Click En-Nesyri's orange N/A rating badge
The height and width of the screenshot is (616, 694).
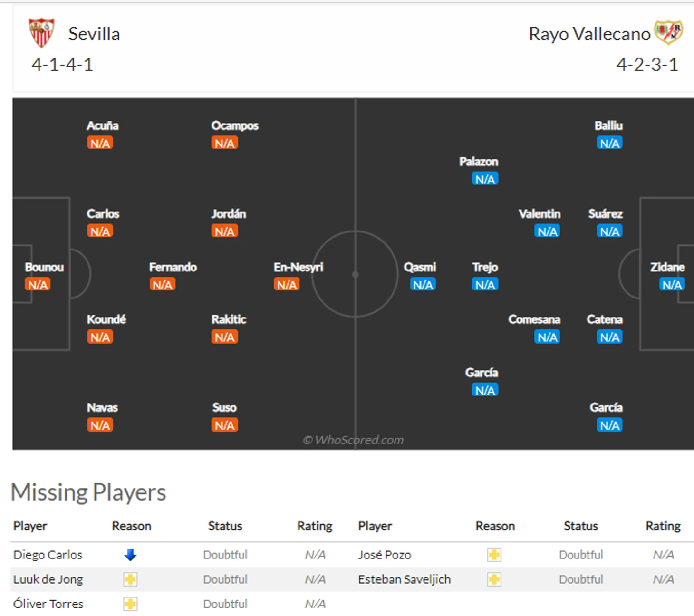(x=287, y=285)
